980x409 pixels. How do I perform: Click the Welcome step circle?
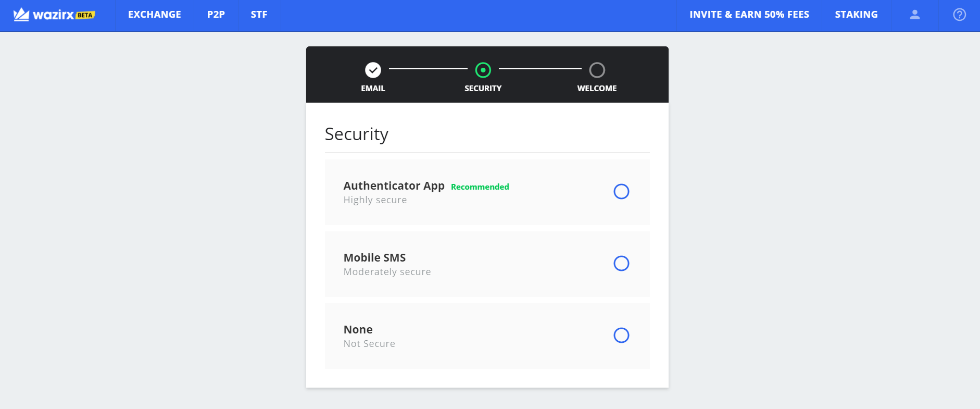pos(597,70)
